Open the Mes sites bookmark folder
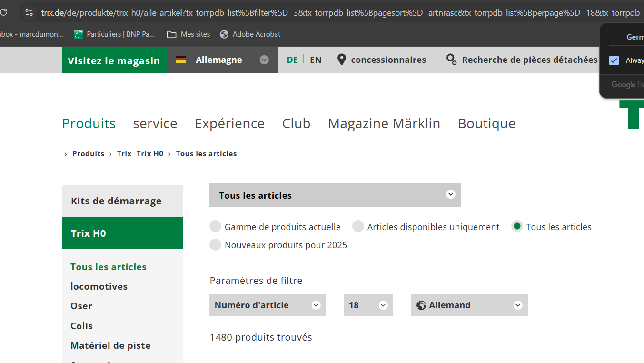Screen dimensions: 644x363 pos(188,34)
